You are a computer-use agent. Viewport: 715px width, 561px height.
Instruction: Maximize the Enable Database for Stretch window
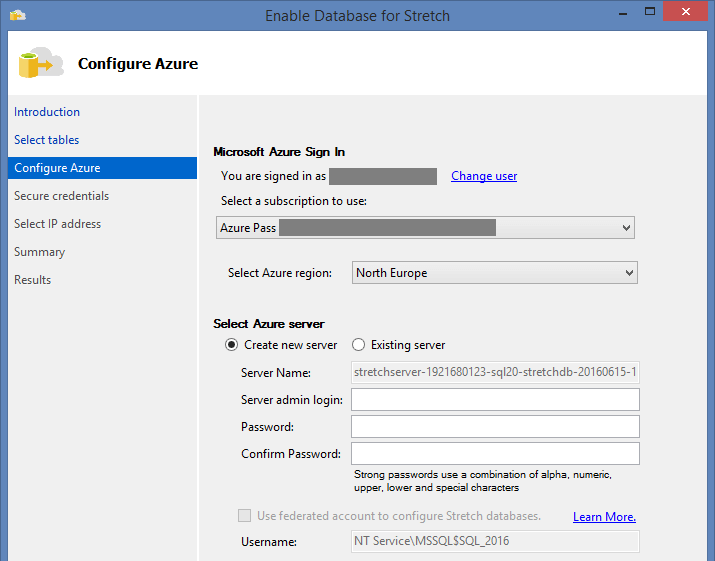(650, 12)
